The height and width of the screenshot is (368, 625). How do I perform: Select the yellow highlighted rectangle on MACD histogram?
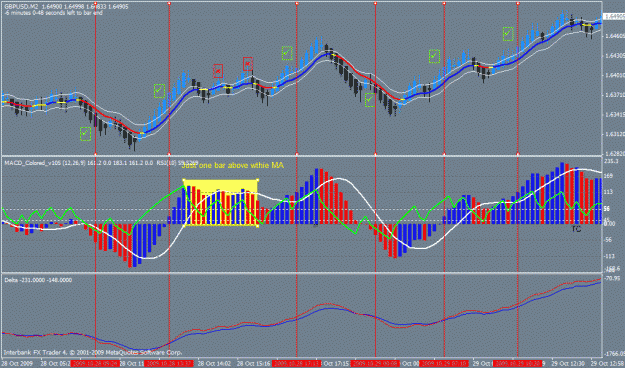(220, 203)
